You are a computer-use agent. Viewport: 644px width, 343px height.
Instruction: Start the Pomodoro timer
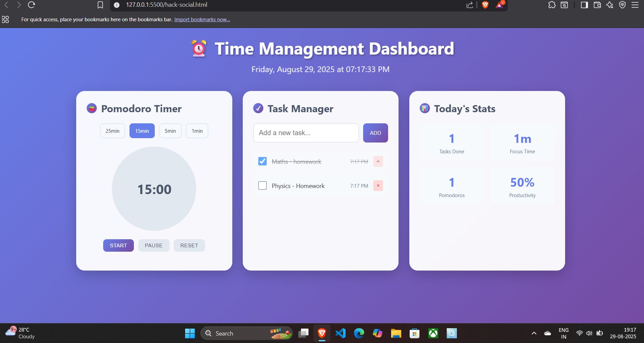click(x=118, y=245)
